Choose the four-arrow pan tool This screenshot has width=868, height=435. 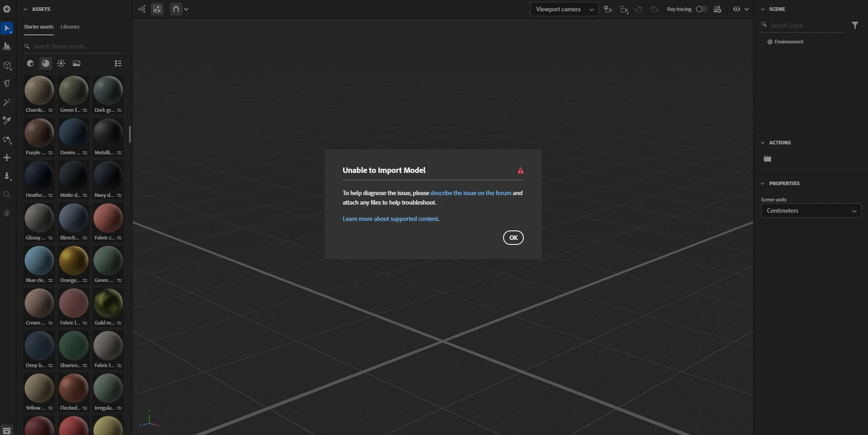point(7,158)
